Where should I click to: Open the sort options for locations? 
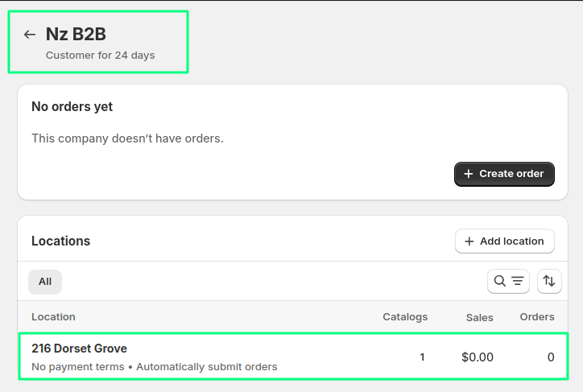pyautogui.click(x=549, y=281)
